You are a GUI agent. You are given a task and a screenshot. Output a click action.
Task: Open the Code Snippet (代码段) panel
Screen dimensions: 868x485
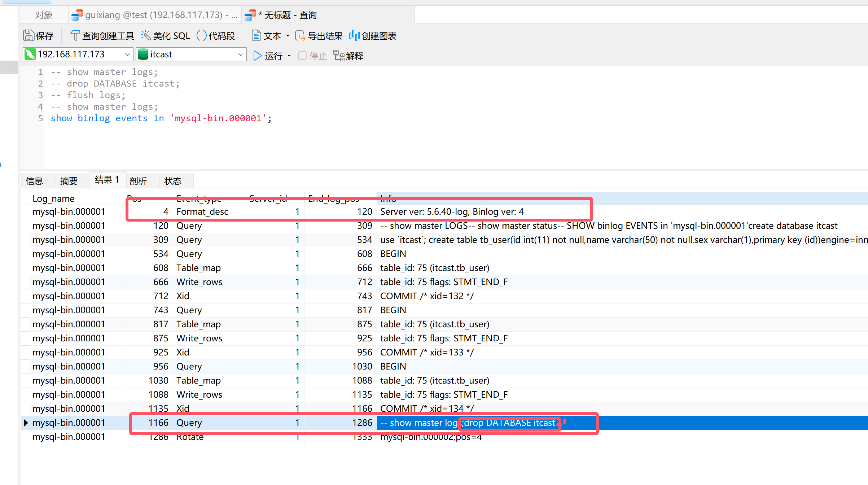216,36
